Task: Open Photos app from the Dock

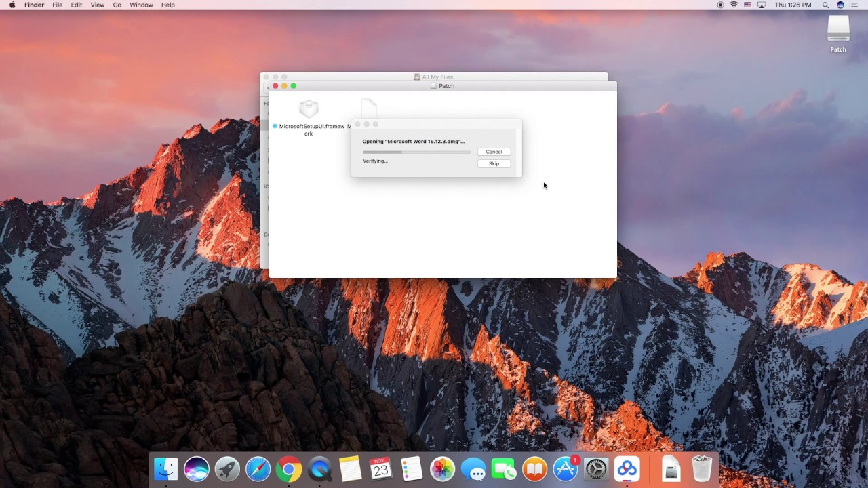Action: coord(443,469)
